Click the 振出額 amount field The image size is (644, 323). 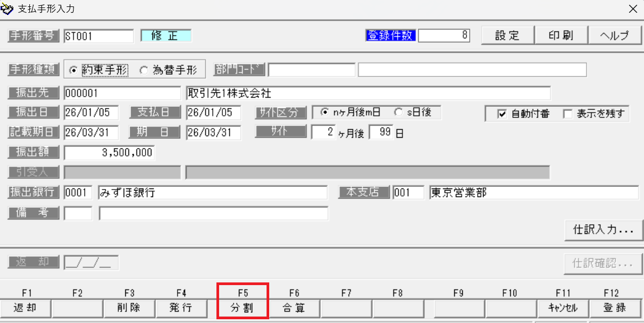(109, 152)
